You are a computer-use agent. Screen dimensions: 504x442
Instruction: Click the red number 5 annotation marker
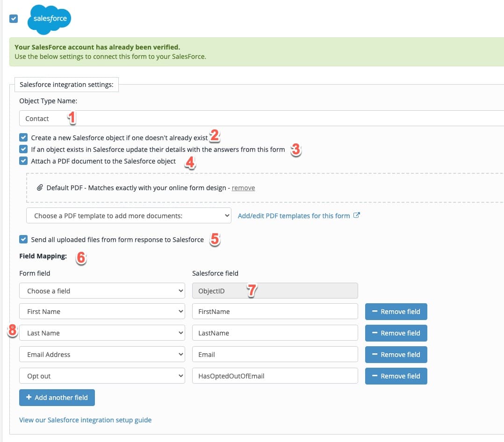click(x=215, y=239)
